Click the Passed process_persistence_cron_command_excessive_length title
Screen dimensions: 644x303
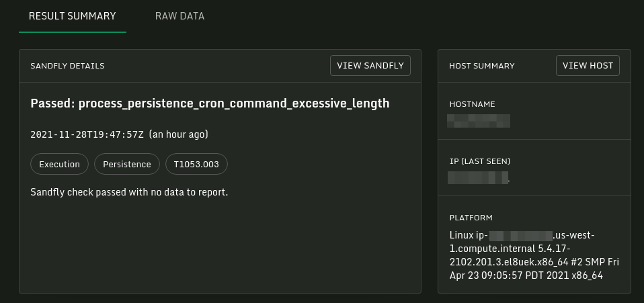coord(210,103)
